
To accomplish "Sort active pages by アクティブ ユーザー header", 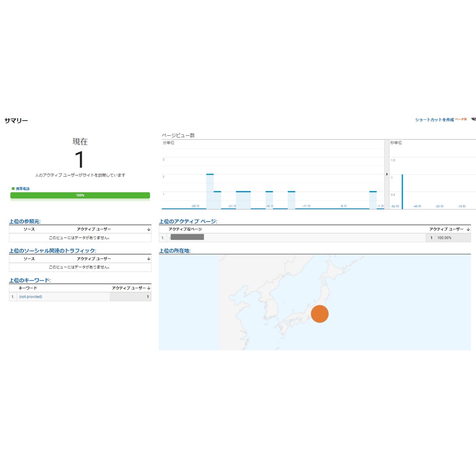I will pos(446,229).
